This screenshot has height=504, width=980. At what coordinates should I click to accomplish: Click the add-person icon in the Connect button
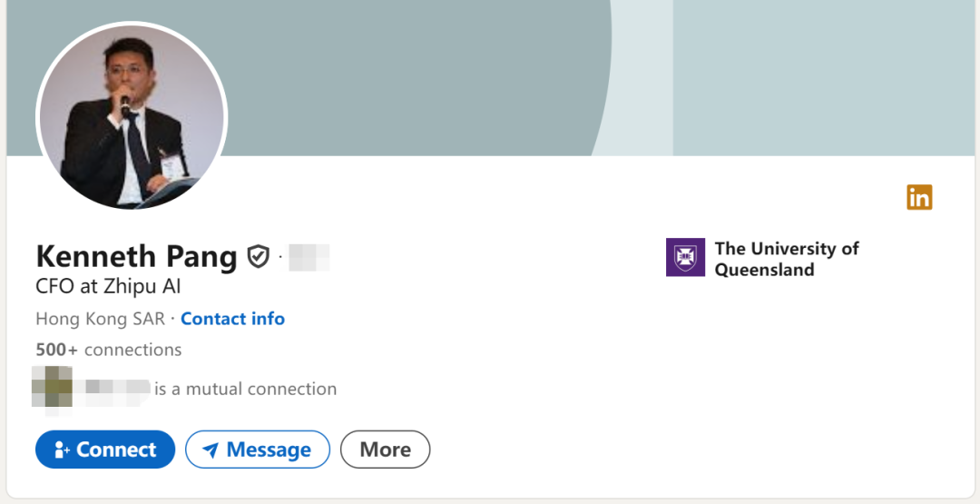[62, 450]
